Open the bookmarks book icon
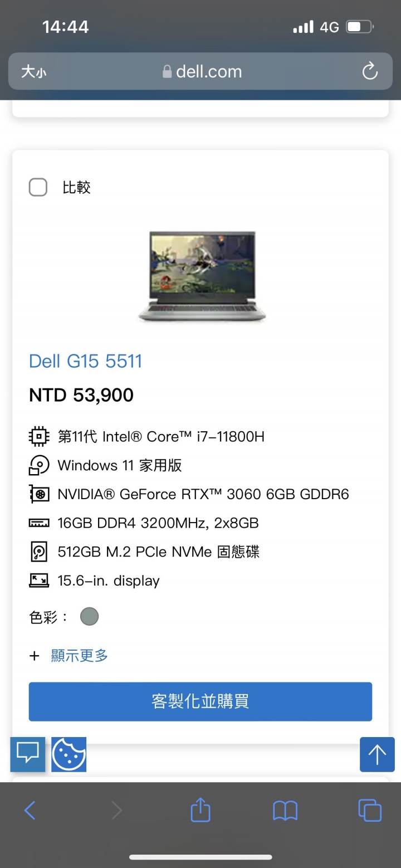 (x=285, y=811)
